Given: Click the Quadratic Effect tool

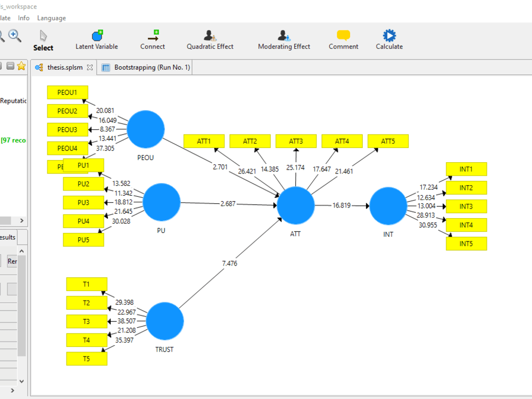Looking at the screenshot, I should click(210, 37).
